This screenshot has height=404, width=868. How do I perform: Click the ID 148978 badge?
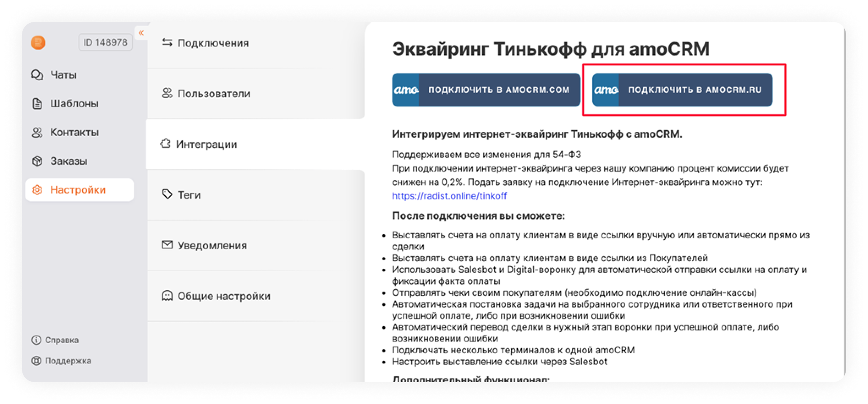point(105,42)
